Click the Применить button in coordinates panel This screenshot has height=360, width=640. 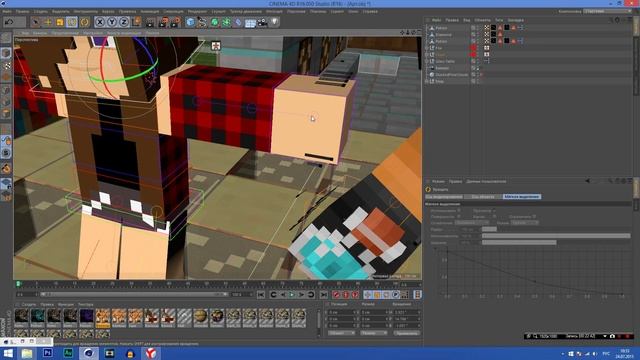(407, 333)
